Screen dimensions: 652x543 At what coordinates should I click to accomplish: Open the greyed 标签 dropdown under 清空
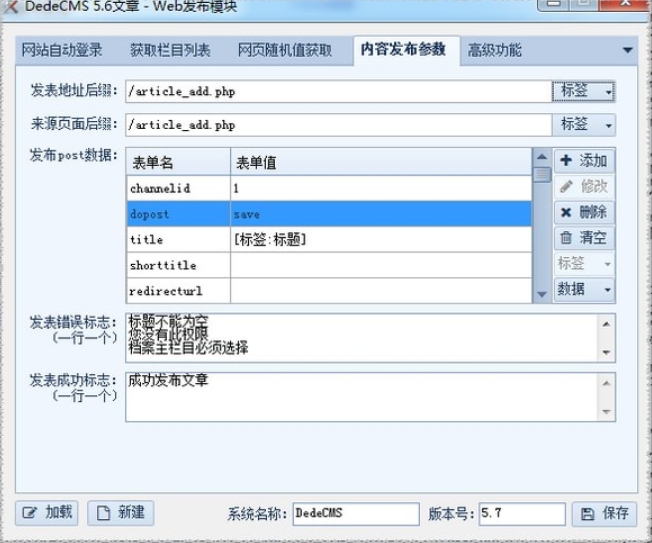click(584, 264)
